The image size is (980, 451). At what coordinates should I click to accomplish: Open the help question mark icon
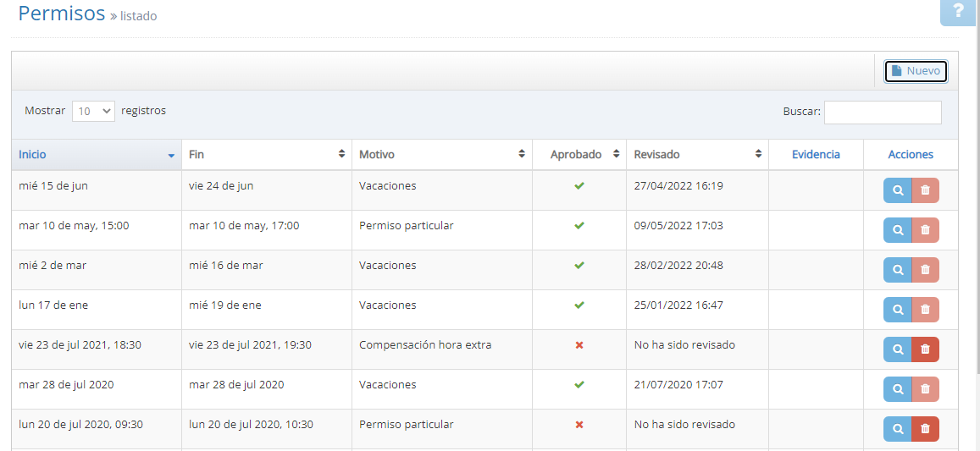click(x=958, y=12)
